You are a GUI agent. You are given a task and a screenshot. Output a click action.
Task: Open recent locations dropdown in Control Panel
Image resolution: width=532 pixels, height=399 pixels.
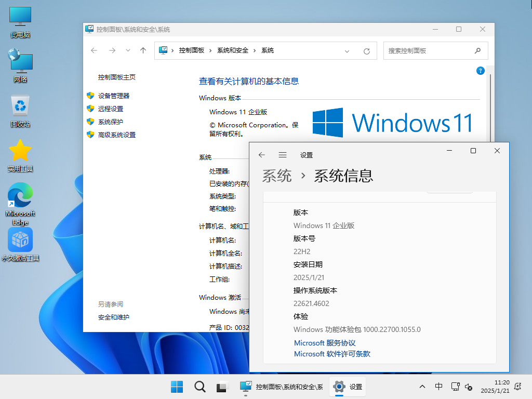pos(128,50)
